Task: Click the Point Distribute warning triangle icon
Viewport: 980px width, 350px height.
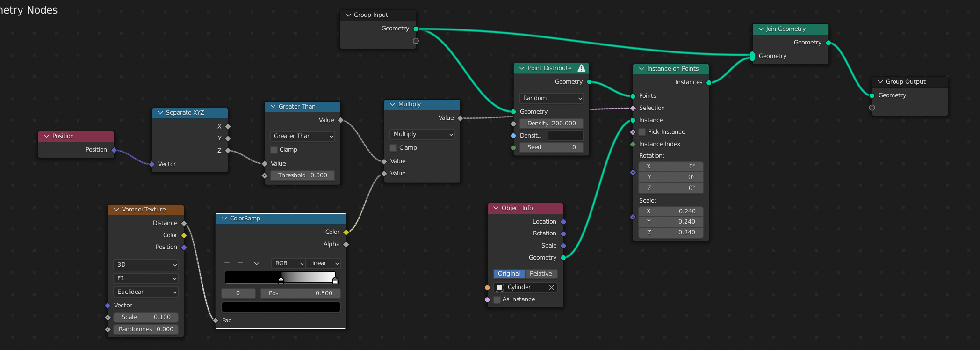Action: [x=581, y=68]
